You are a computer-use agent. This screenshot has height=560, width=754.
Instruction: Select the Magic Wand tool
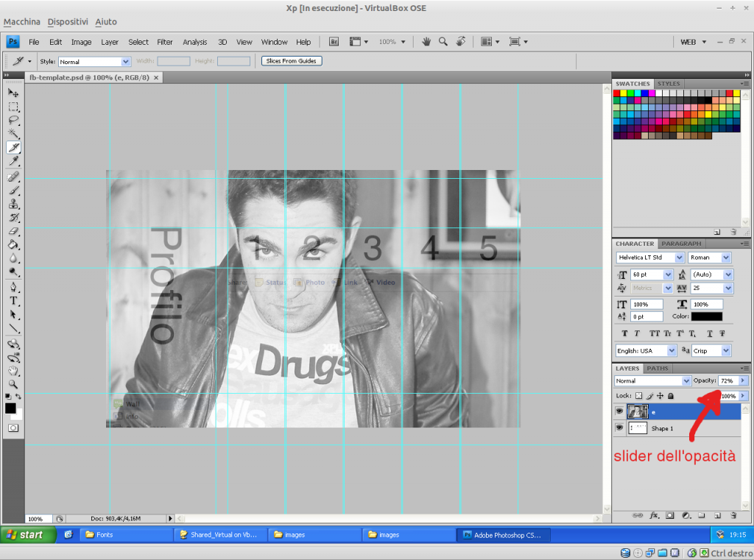click(x=13, y=133)
